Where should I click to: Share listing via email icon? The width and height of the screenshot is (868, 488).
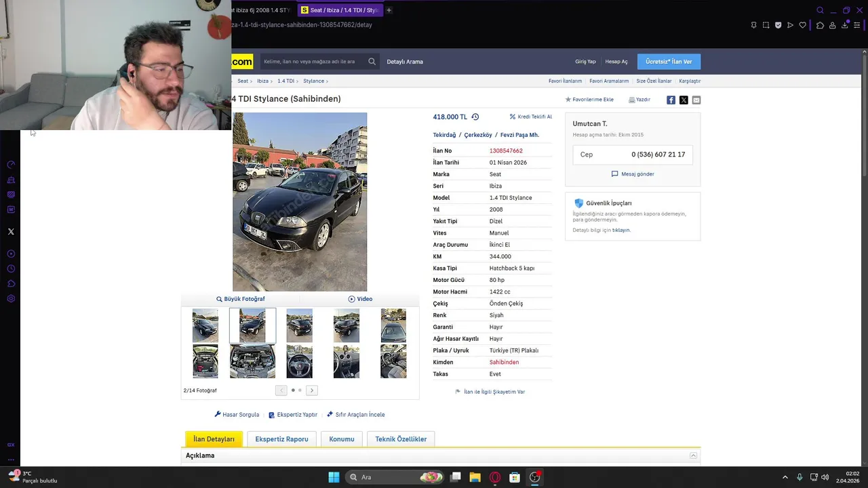click(x=696, y=100)
